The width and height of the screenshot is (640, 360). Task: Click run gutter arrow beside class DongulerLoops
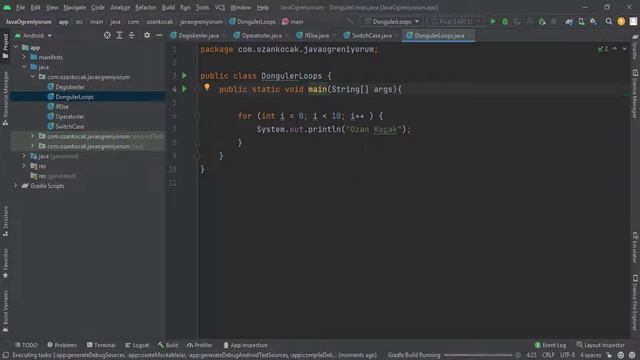[184, 76]
